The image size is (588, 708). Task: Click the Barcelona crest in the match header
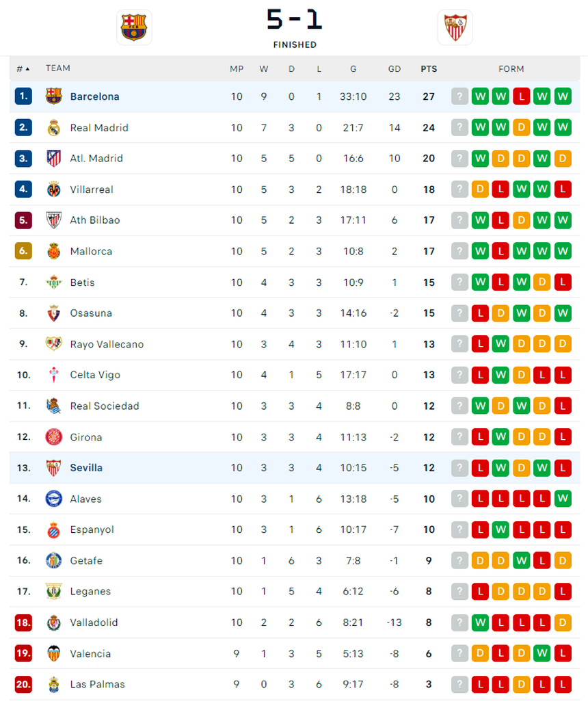click(134, 27)
